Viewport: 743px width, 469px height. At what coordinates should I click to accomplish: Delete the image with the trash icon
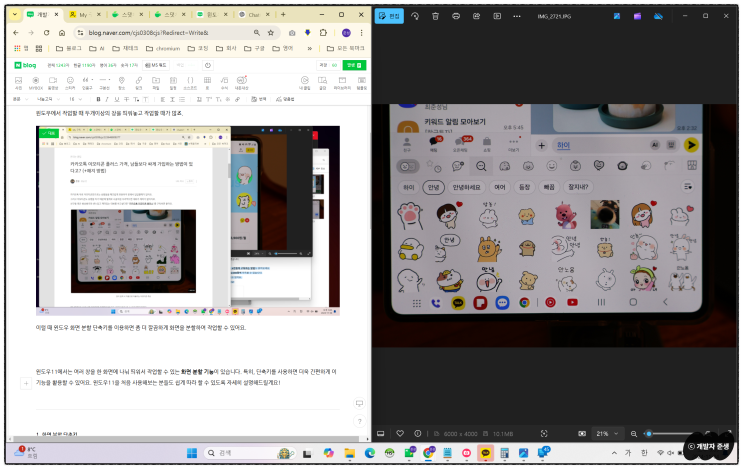coord(435,16)
